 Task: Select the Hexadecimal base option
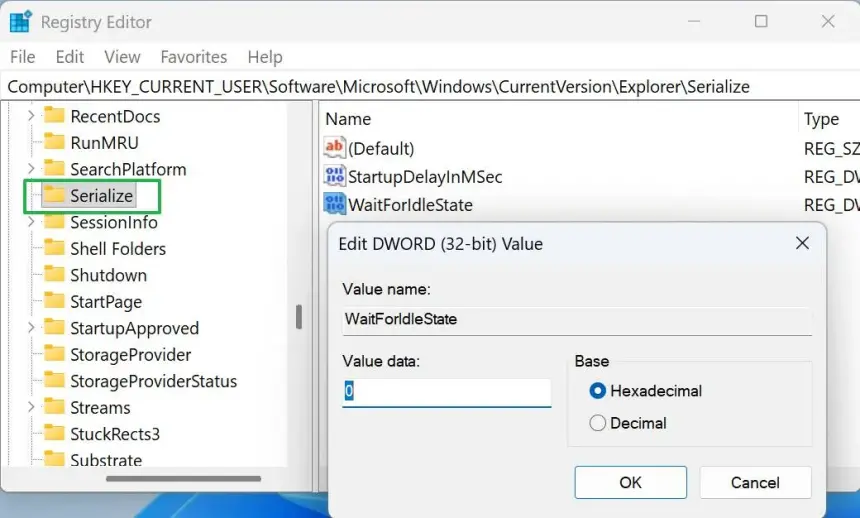(598, 391)
